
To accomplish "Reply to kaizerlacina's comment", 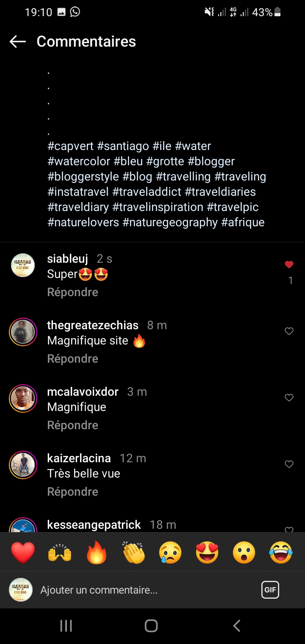I will point(73,492).
